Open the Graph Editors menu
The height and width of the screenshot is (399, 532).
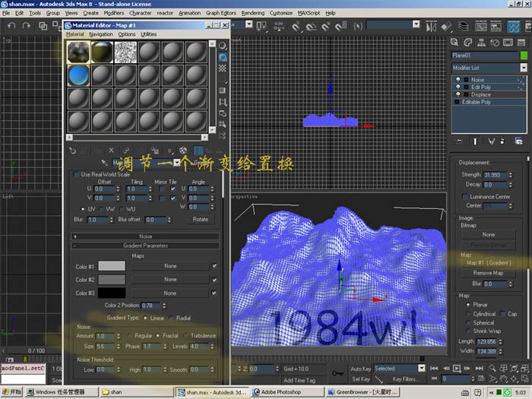click(221, 13)
